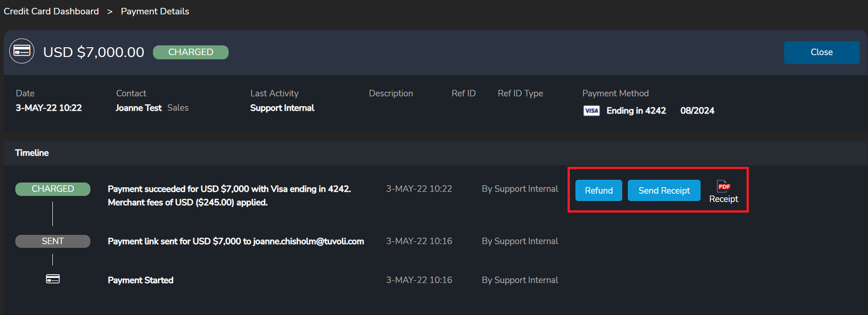Viewport: 868px width, 315px height.
Task: Close the payment details panel
Action: [x=821, y=52]
